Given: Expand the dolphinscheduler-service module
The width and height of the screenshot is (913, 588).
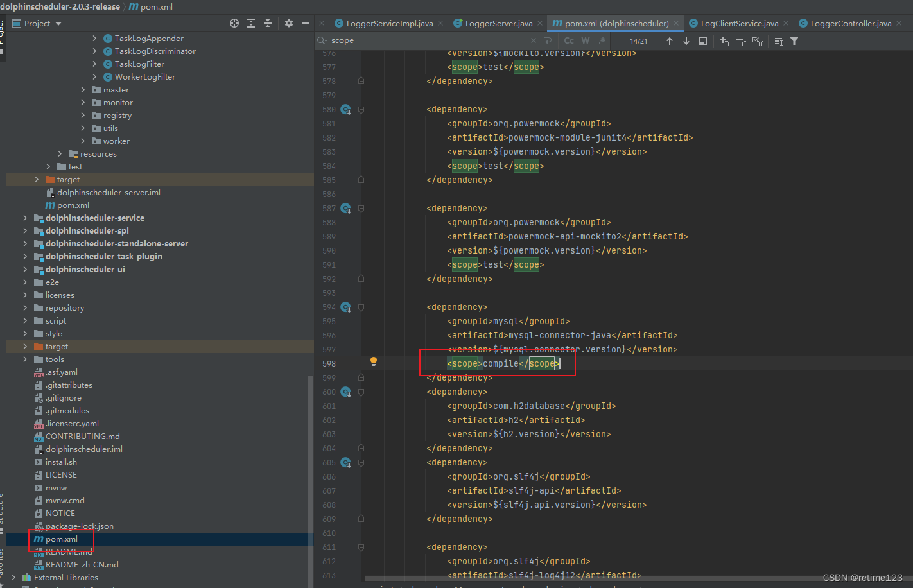Looking at the screenshot, I should 25,218.
